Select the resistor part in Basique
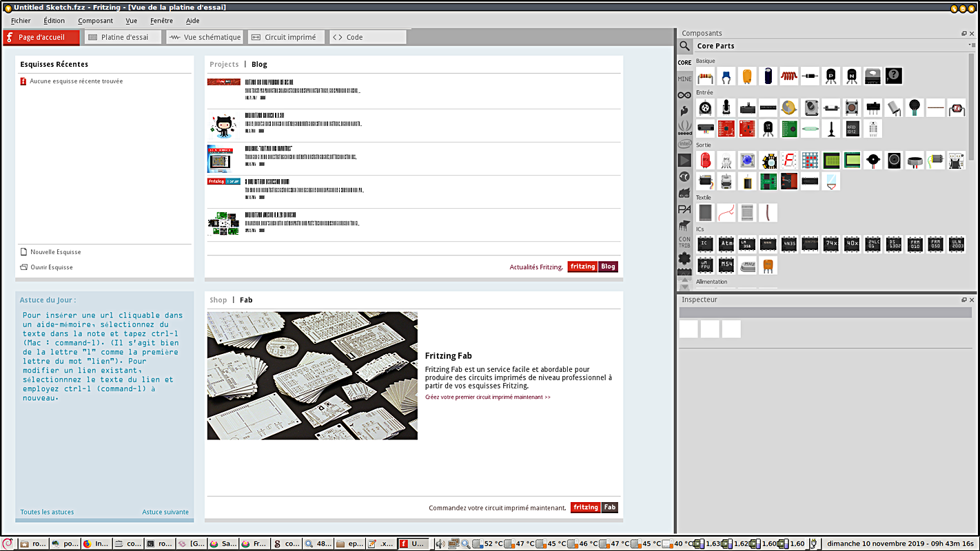The image size is (980, 551). [705, 76]
